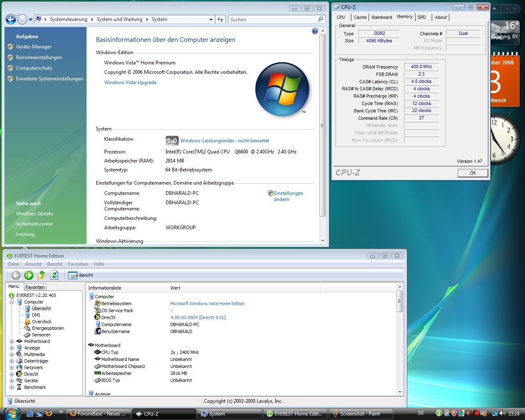Click the System window back navigation button
This screenshot has height=420, width=525.
[x=11, y=19]
